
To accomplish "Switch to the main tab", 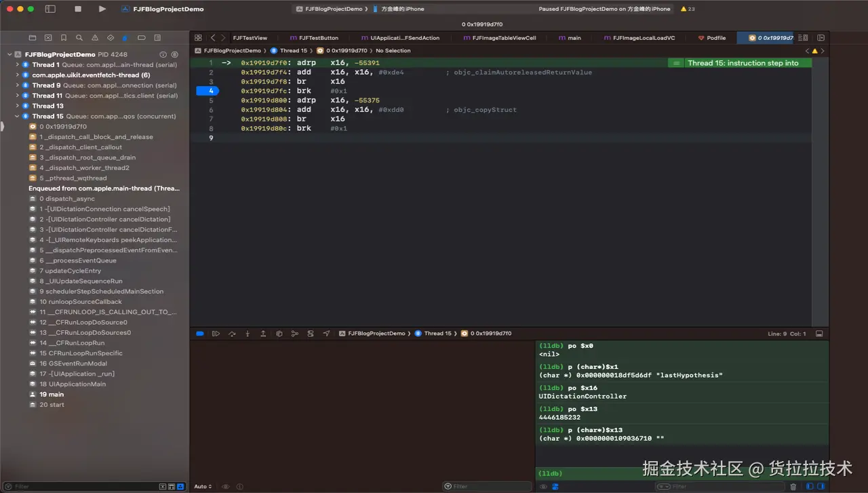I will coord(570,38).
